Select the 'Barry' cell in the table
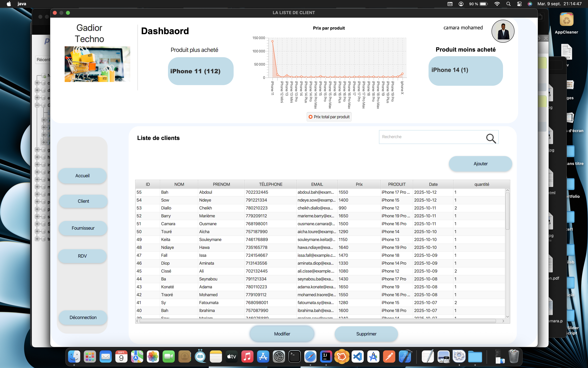Viewport: 588px width, 368px height. [x=179, y=216]
